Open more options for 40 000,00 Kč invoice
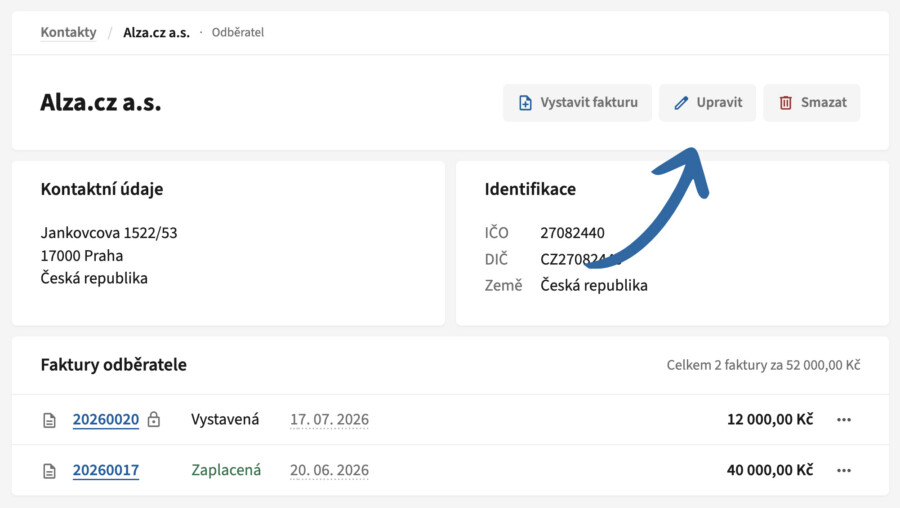900x508 pixels. (x=844, y=470)
